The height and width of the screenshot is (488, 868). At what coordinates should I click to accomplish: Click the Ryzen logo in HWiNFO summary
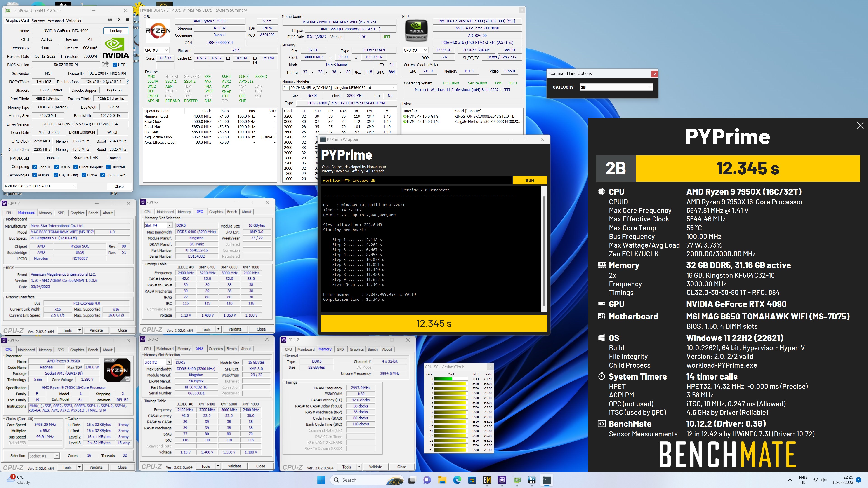(x=158, y=31)
